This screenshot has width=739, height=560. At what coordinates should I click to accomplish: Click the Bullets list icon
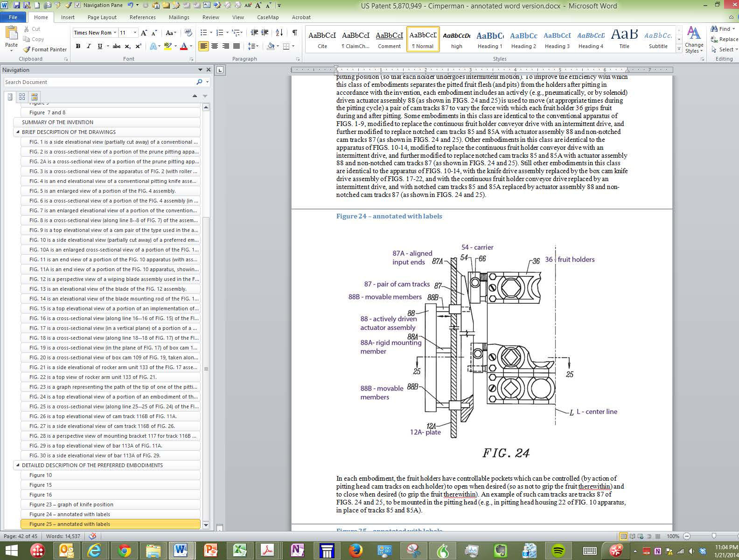coord(203,33)
